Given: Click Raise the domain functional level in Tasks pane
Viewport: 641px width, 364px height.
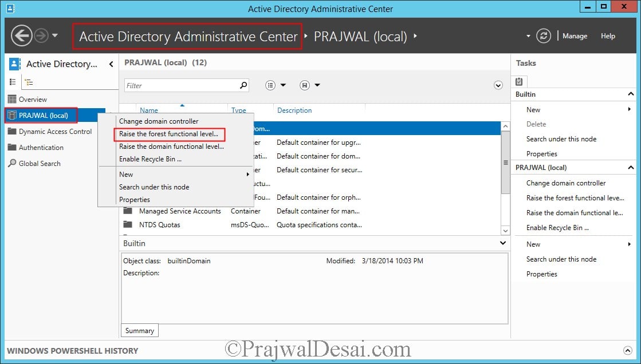Looking at the screenshot, I should coord(575,212).
